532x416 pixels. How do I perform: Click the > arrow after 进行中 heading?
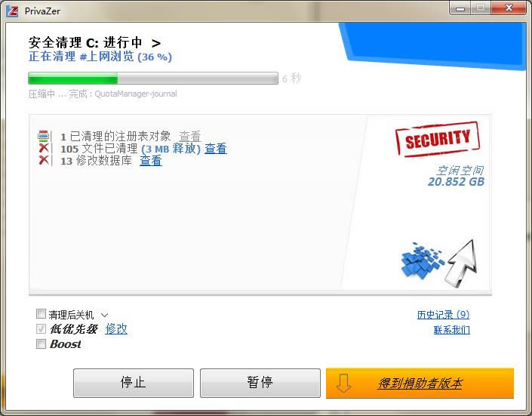(156, 43)
